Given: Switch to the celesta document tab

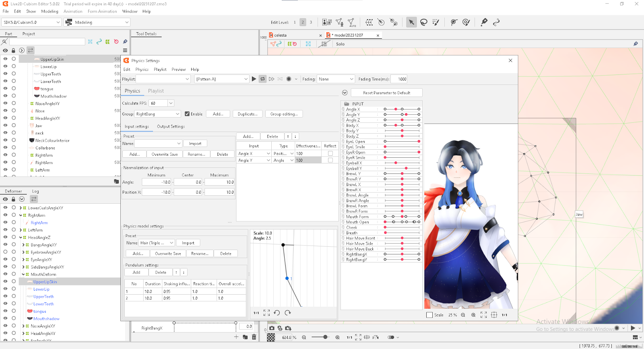Looking at the screenshot, I should click(281, 35).
